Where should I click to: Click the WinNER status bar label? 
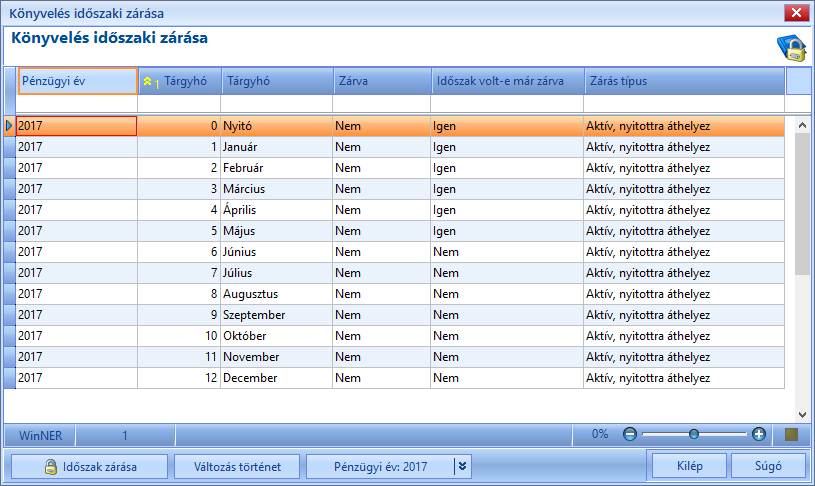(x=41, y=435)
